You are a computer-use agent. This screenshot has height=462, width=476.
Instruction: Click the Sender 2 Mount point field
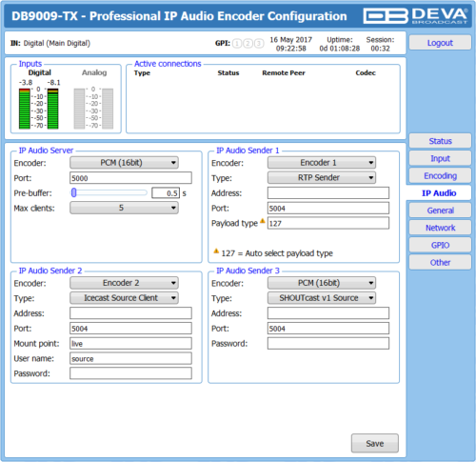pos(130,343)
